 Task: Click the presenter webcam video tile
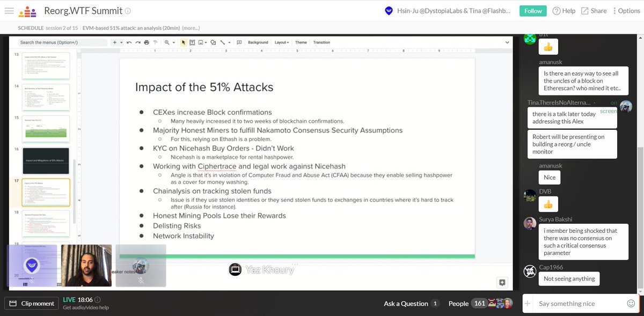(86, 265)
